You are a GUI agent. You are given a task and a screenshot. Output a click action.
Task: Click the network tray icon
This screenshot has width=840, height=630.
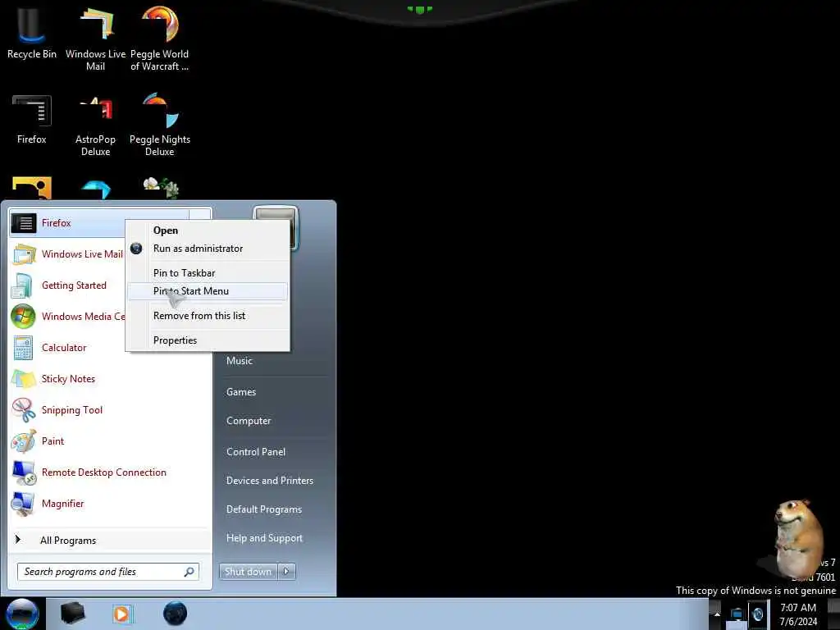tap(737, 614)
